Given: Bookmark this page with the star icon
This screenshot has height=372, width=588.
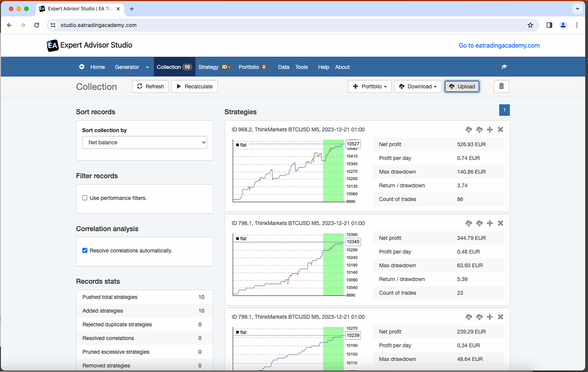Looking at the screenshot, I should coord(530,25).
